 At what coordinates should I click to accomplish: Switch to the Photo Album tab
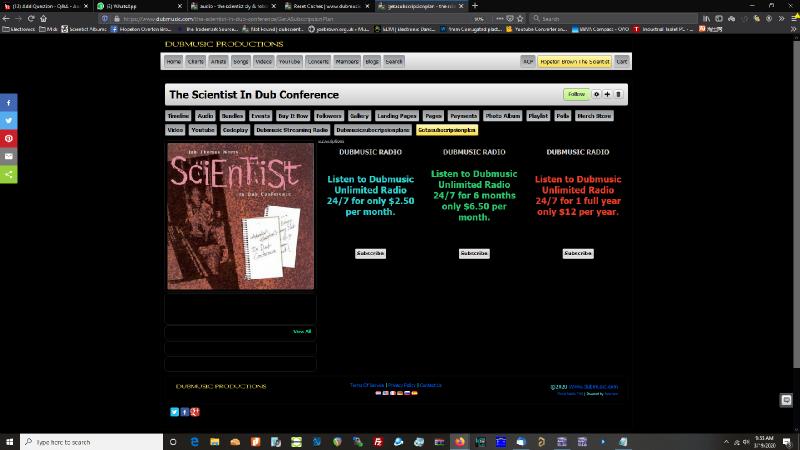503,116
